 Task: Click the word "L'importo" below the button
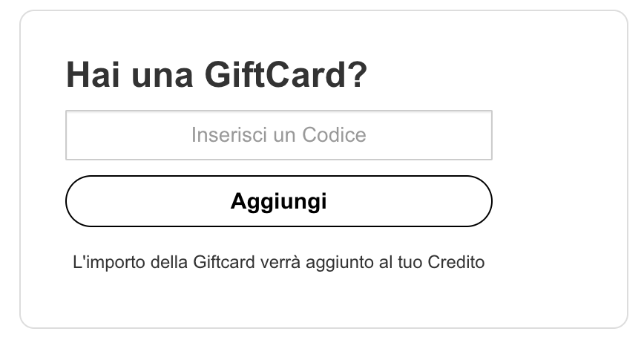[104, 262]
